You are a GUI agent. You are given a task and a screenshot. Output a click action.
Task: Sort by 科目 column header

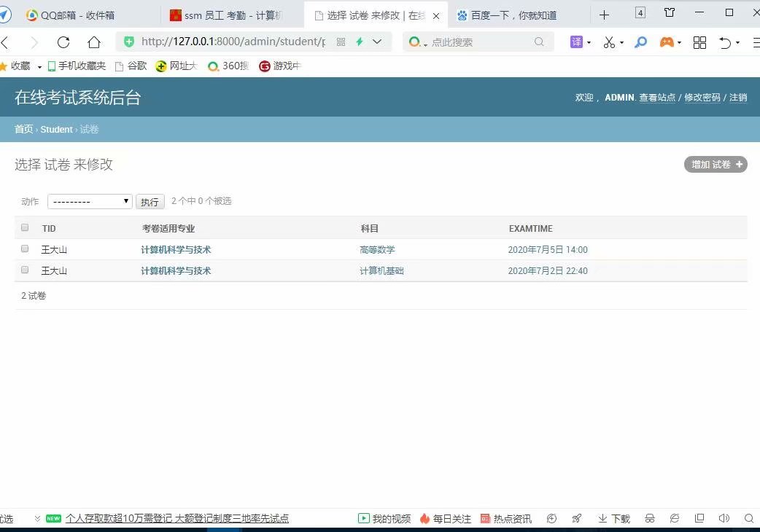(369, 229)
